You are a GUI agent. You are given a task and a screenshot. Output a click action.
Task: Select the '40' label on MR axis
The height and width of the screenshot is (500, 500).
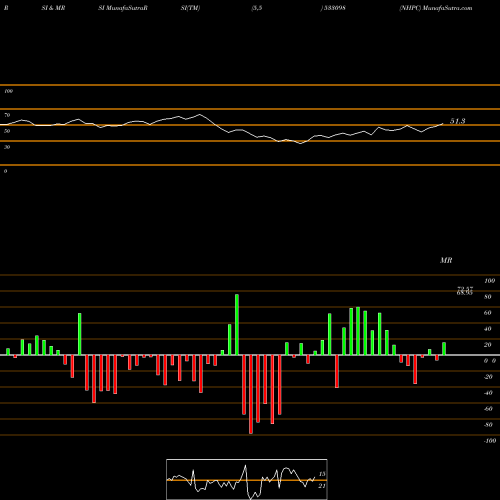(488, 329)
